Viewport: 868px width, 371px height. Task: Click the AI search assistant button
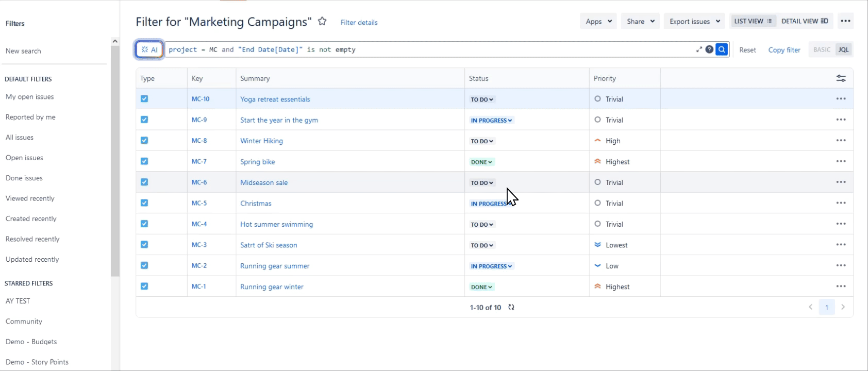point(149,49)
